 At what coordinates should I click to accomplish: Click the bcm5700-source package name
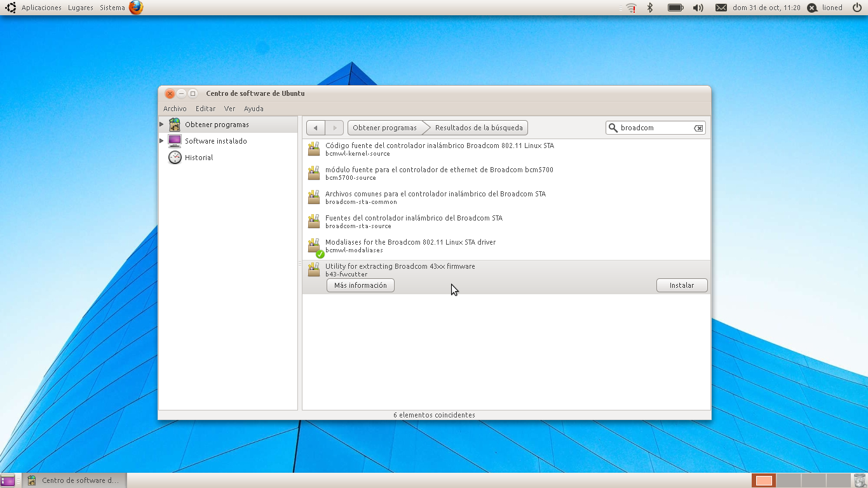click(x=351, y=178)
